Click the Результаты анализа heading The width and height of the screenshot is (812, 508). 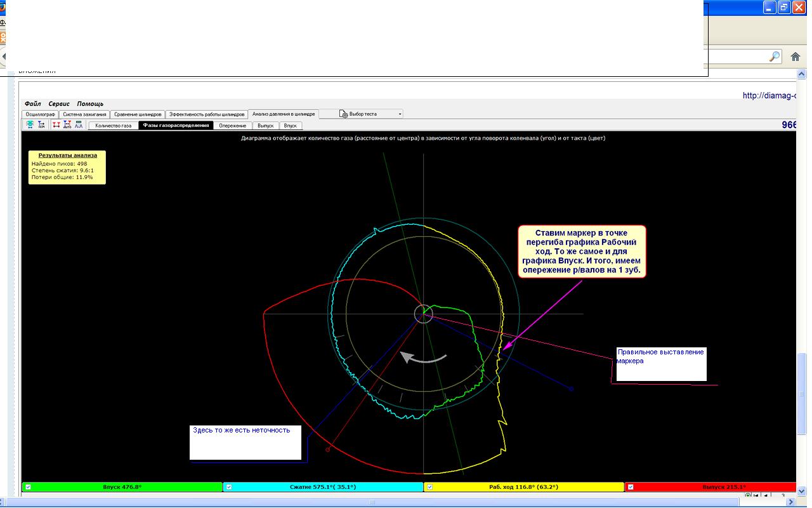[67, 155]
